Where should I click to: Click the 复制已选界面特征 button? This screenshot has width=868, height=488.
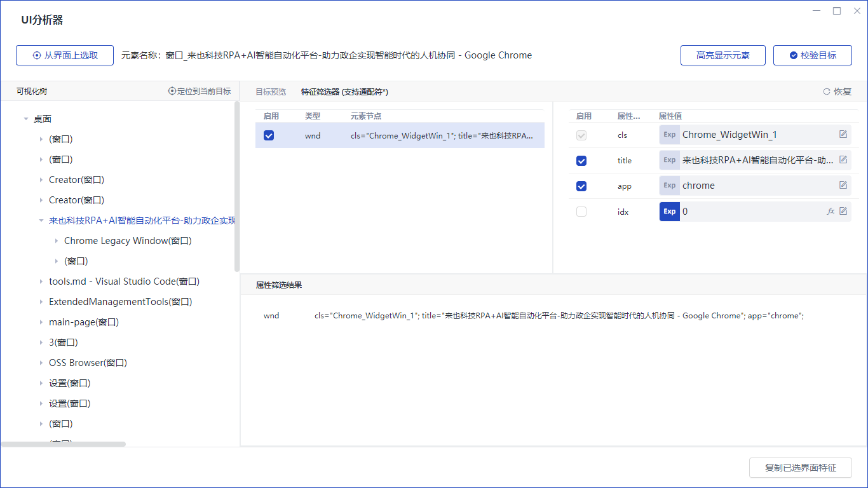(x=801, y=468)
